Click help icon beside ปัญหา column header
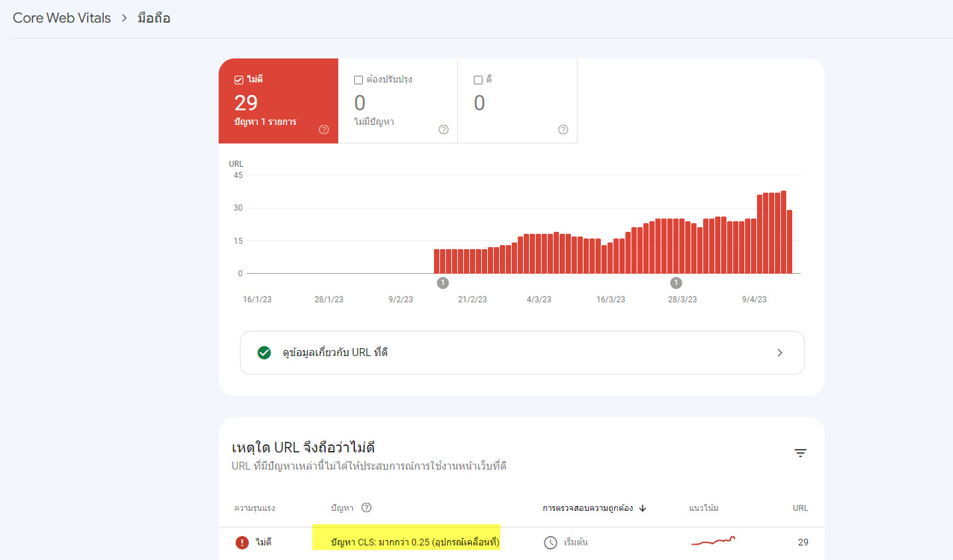The image size is (953, 560). coord(366,508)
